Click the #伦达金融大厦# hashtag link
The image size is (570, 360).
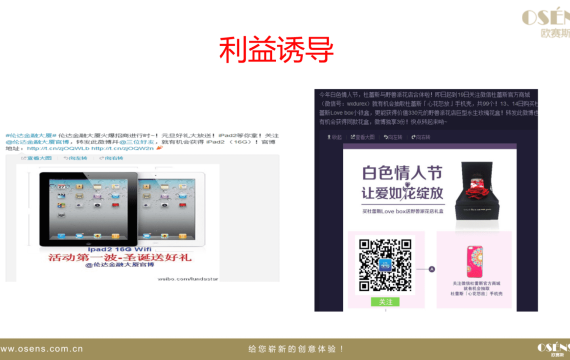point(31,136)
